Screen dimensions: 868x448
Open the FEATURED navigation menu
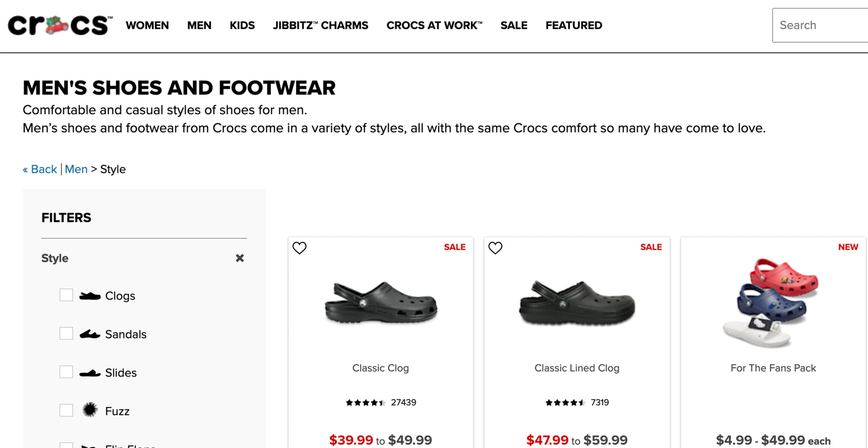pyautogui.click(x=574, y=25)
